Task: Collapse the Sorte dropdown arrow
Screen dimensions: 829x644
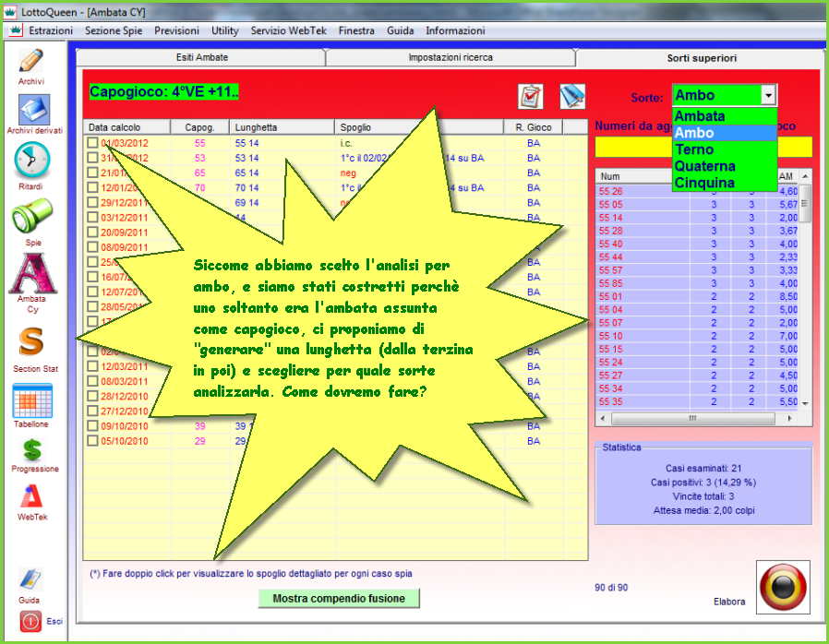Action: pos(768,96)
